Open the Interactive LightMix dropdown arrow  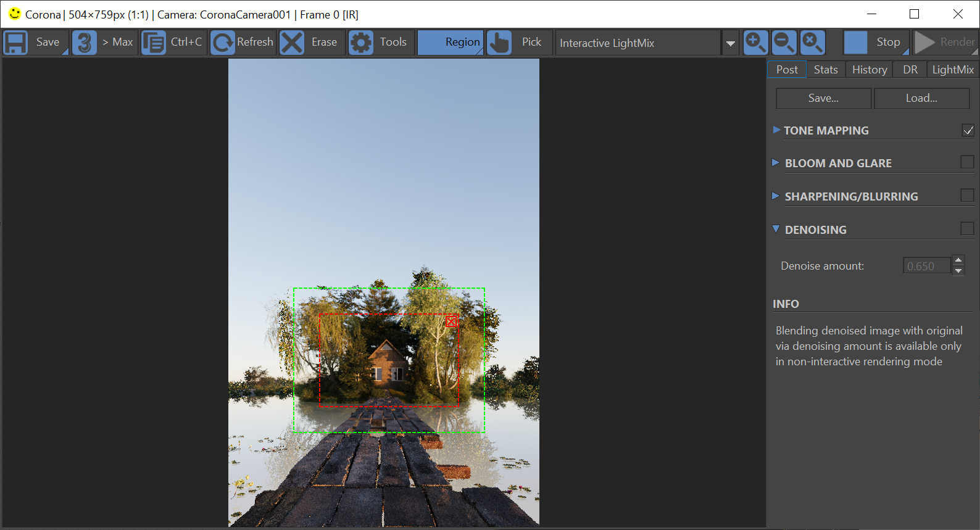(x=730, y=43)
